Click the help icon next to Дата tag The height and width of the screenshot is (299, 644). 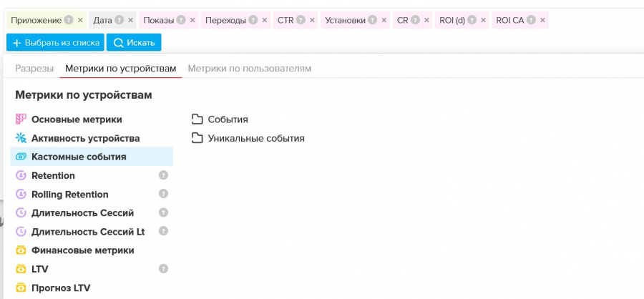[x=119, y=20]
